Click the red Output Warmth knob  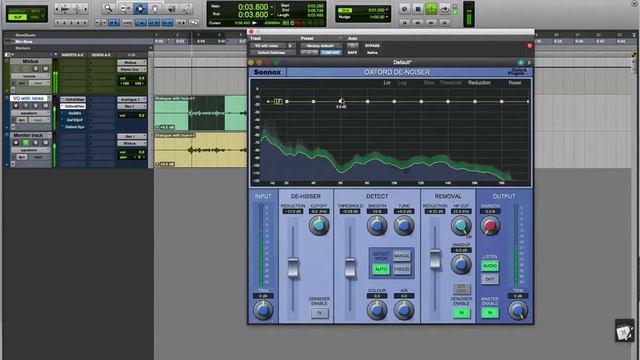pos(490,226)
